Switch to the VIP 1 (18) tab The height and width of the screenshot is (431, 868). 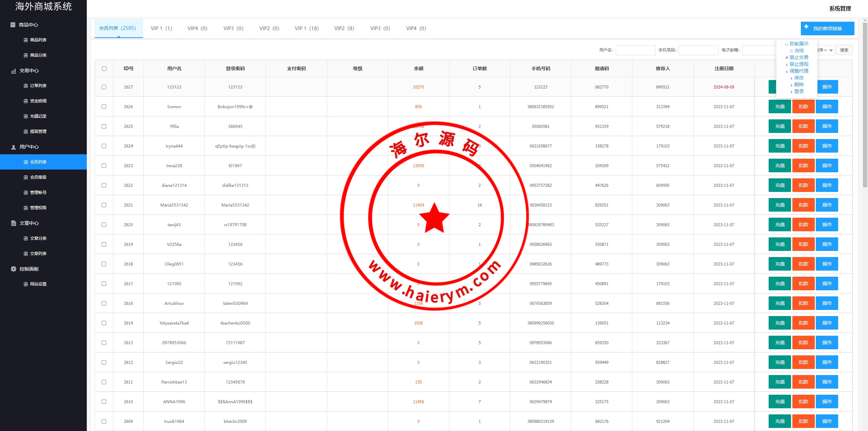click(307, 28)
